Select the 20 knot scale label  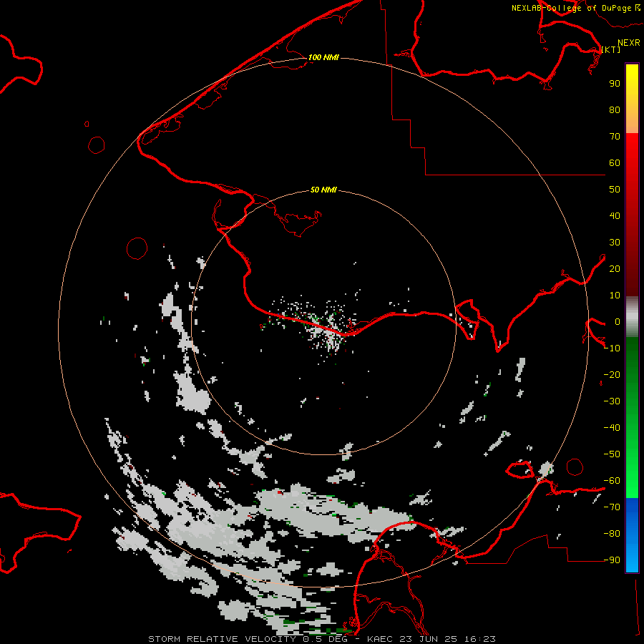pos(615,268)
